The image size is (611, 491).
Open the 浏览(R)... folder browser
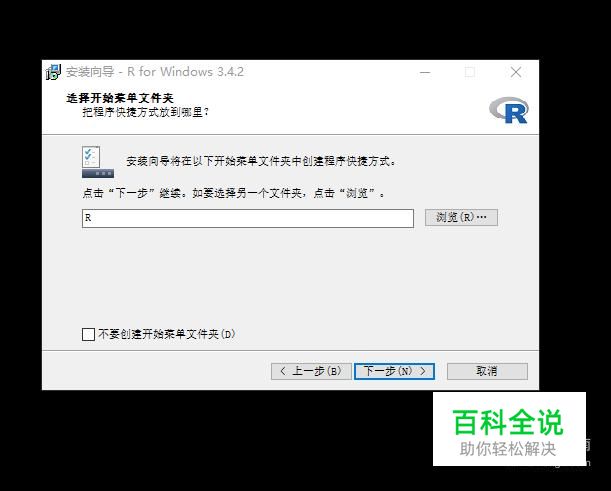461,217
